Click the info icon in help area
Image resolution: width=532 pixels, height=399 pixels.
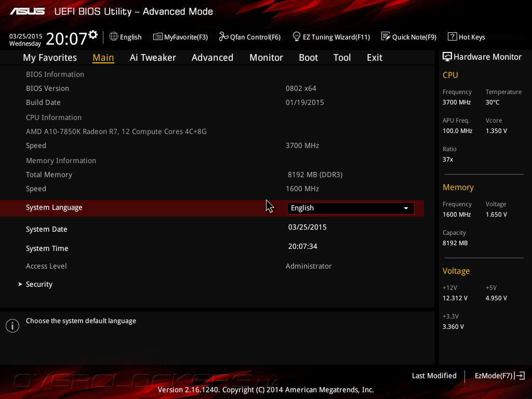12,326
